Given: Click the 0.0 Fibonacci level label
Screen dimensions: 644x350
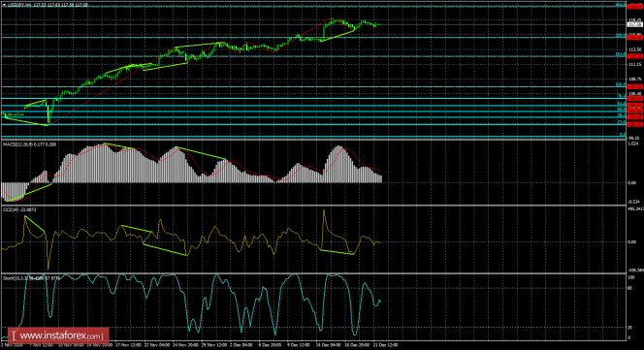Looking at the screenshot, I should (623, 135).
